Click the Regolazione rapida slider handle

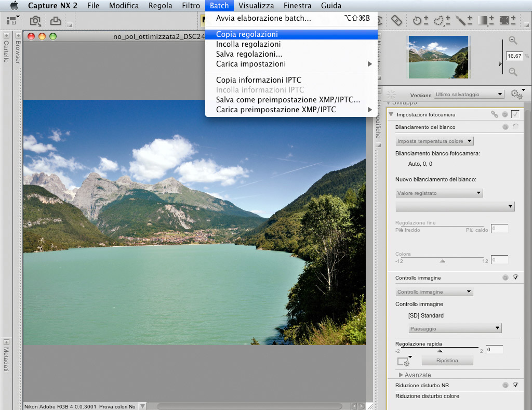click(x=440, y=351)
